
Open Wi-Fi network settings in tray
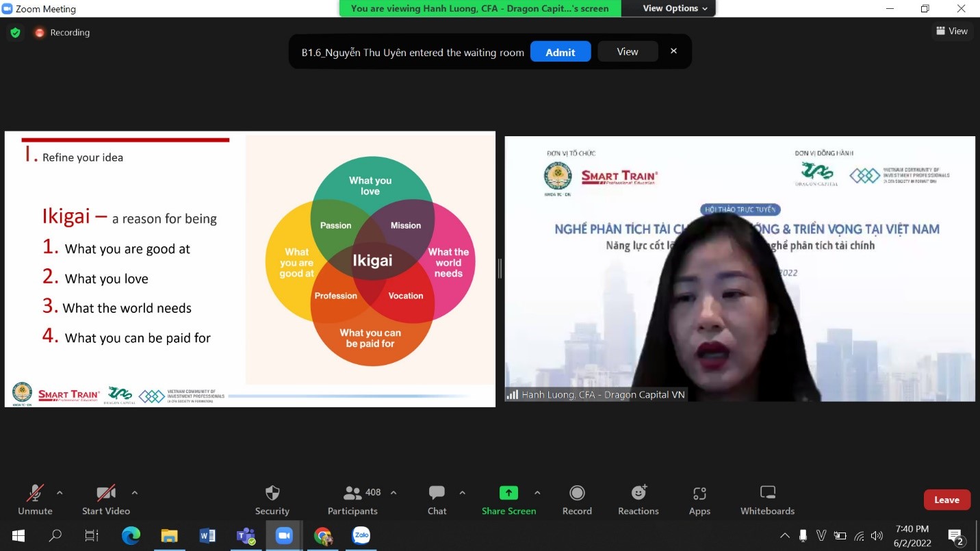coord(859,536)
